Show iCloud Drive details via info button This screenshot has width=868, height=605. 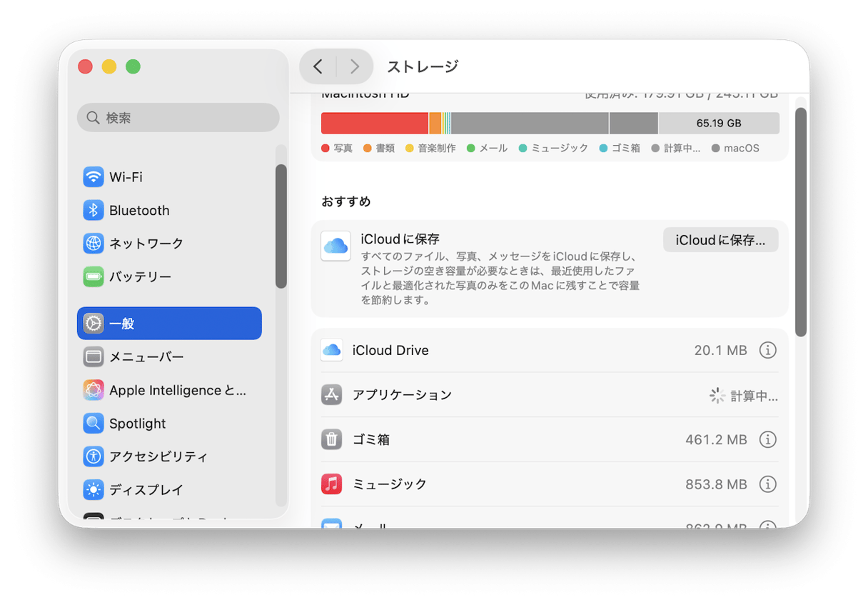point(768,350)
